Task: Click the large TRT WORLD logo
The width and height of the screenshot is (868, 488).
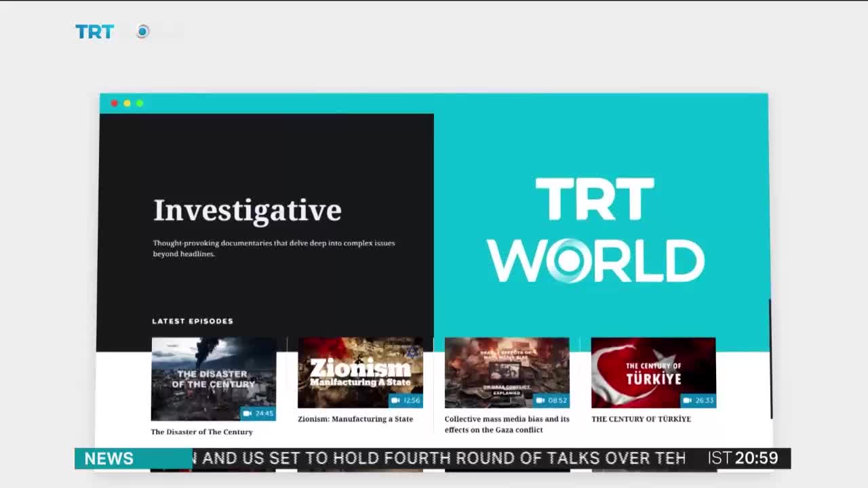Action: point(595,230)
